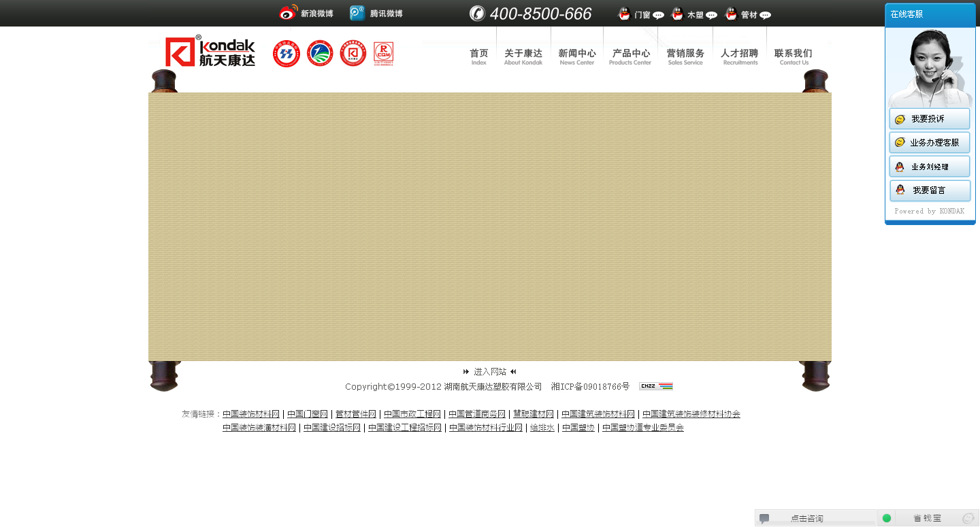Click the green status dot beside 省钱宝
Viewport: 980px width, 527px height.
(x=887, y=518)
